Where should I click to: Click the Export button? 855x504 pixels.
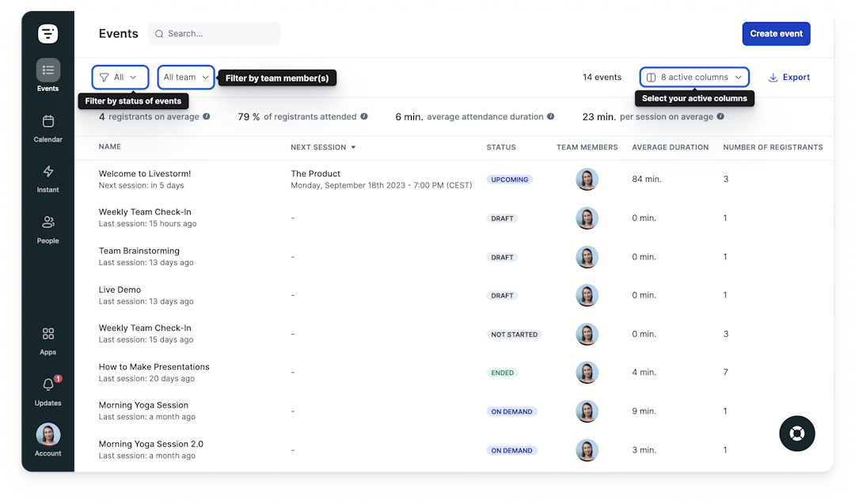point(789,78)
